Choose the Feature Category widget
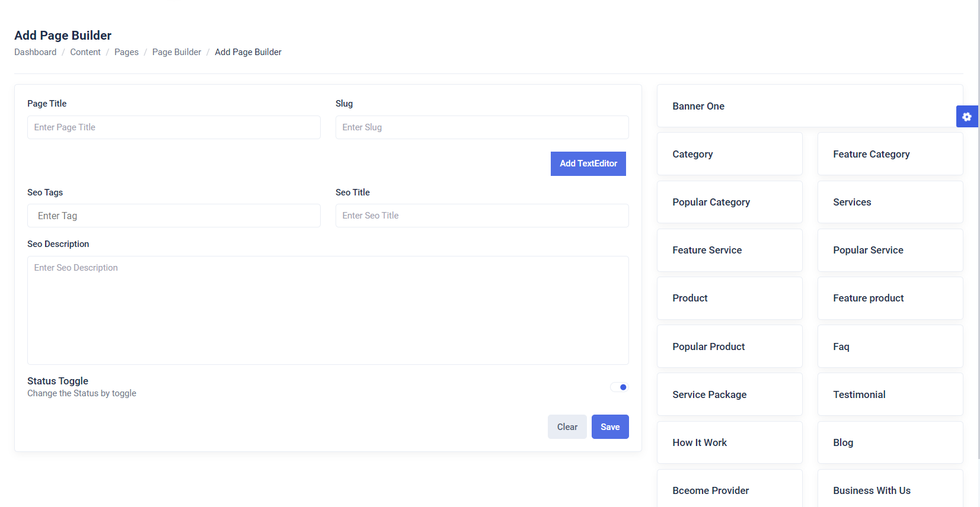Screen dimensions: 980x507 [889, 154]
